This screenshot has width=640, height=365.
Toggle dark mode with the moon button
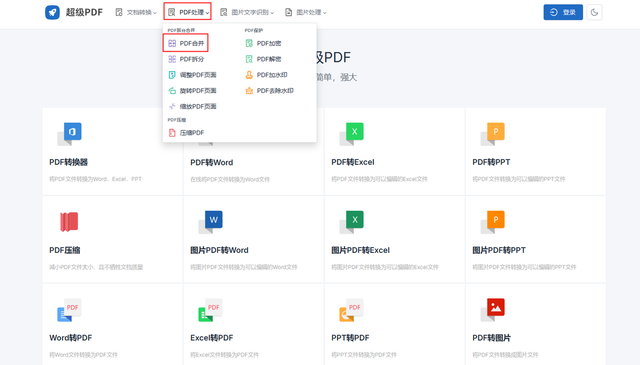pyautogui.click(x=594, y=12)
